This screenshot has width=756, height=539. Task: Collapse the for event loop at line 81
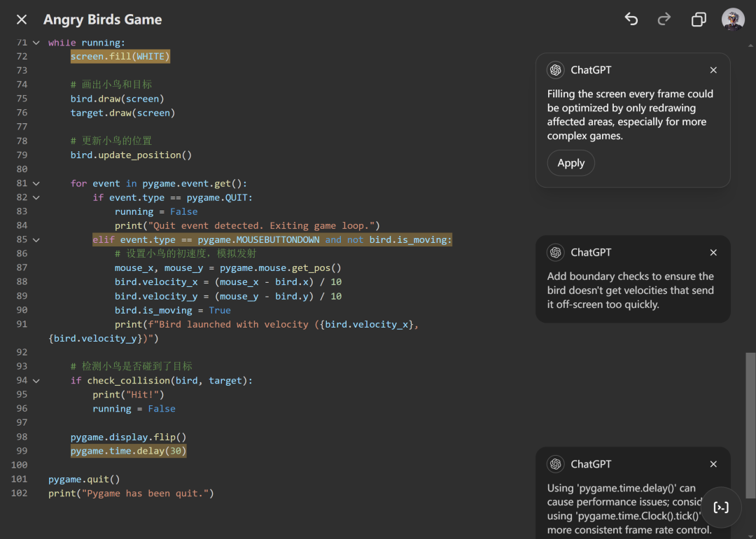click(x=36, y=183)
